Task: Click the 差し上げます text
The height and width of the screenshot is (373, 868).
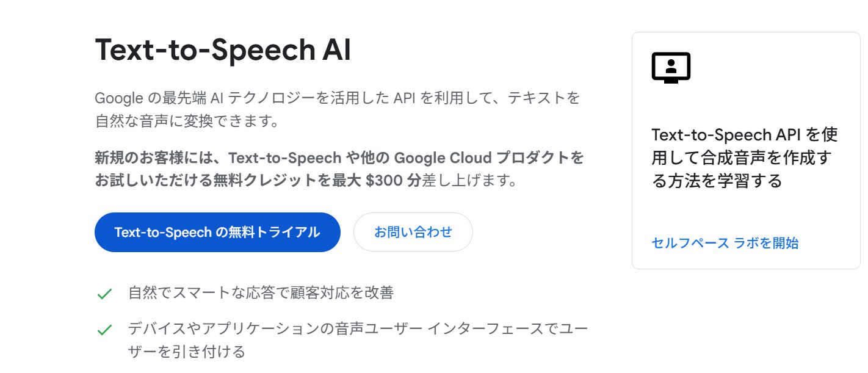Action: click(469, 181)
